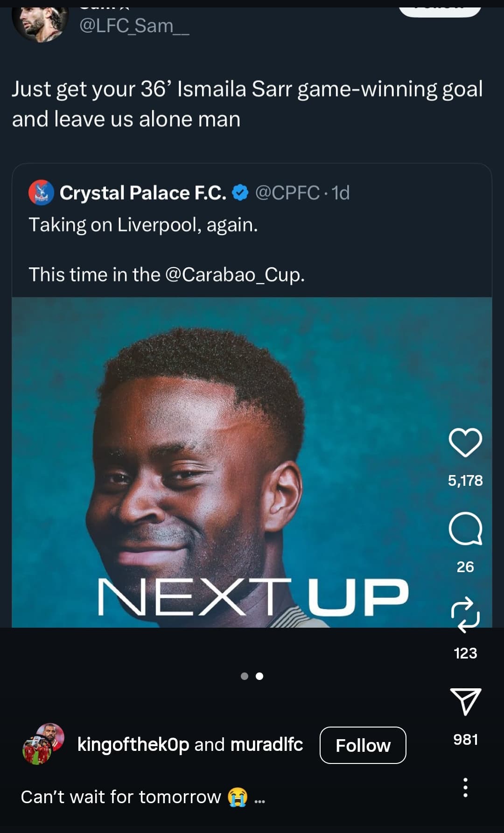The image size is (504, 833).
Task: Share post using the paper plane icon
Action: (465, 701)
